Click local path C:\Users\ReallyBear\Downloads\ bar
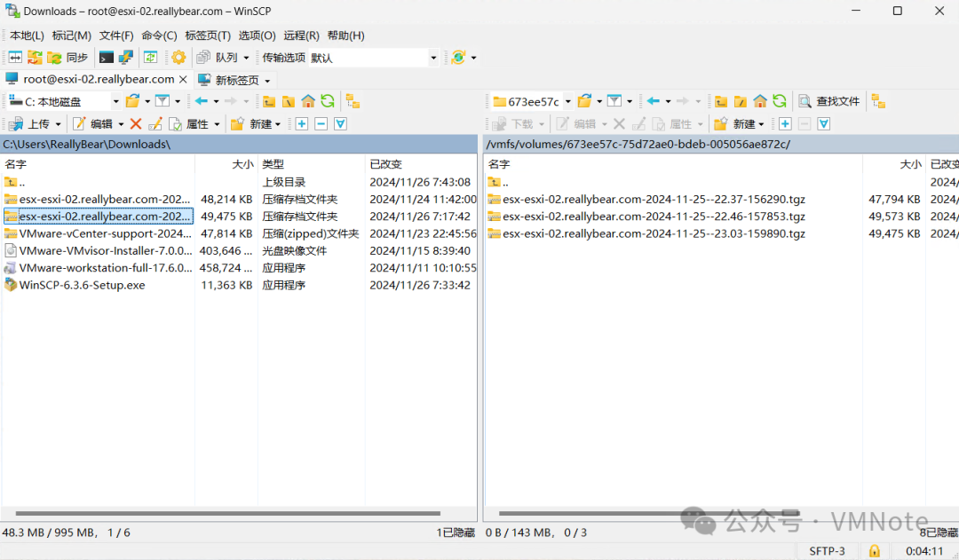The height and width of the screenshot is (560, 959). point(239,145)
